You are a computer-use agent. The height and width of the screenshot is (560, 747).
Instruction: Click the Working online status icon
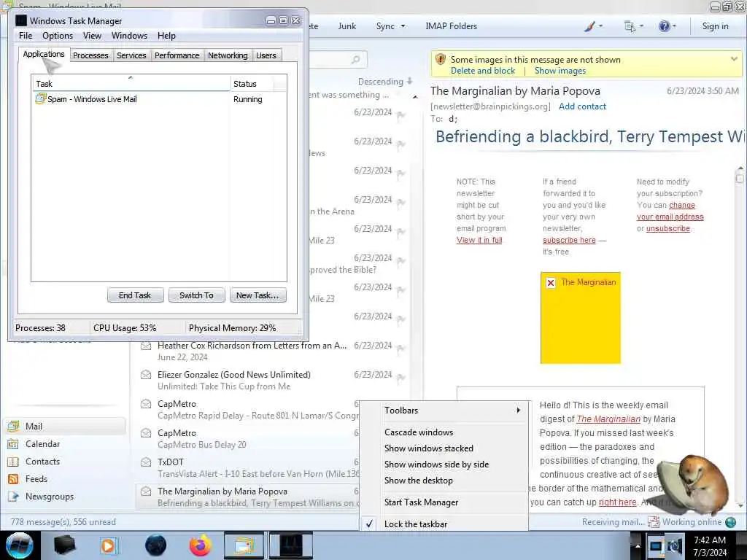730,522
